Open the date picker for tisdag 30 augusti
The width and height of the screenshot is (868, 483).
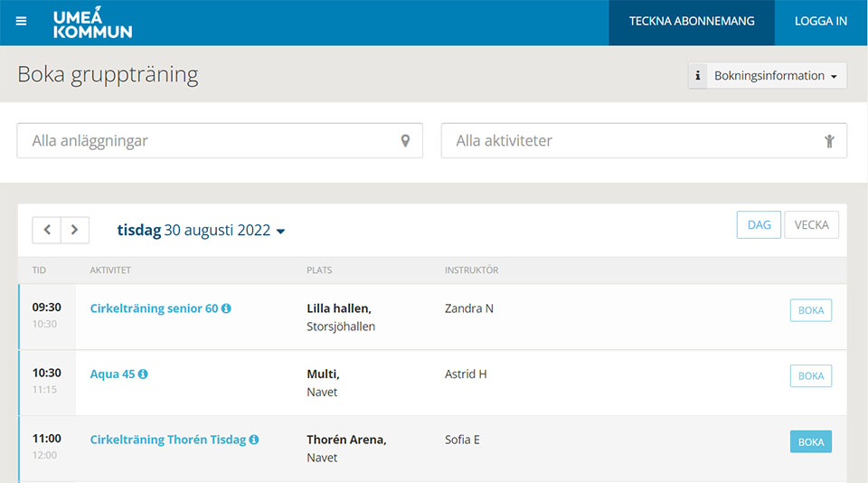pos(201,230)
